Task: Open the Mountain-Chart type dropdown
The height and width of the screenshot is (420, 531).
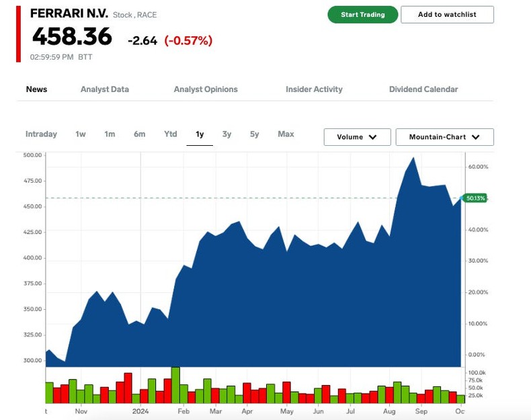Action: pos(444,137)
